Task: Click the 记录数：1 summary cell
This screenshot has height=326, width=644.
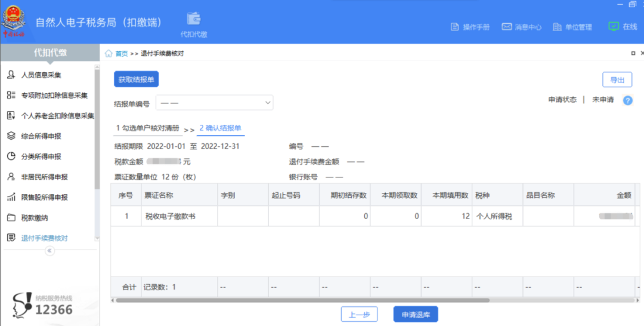Action: point(179,287)
